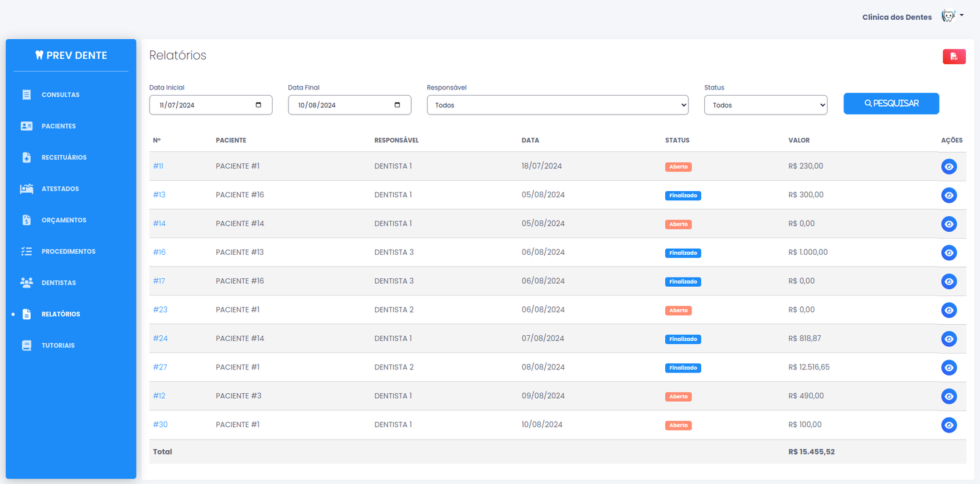Click the Procedimentos checklist icon
The width and height of the screenshot is (980, 484).
point(26,251)
